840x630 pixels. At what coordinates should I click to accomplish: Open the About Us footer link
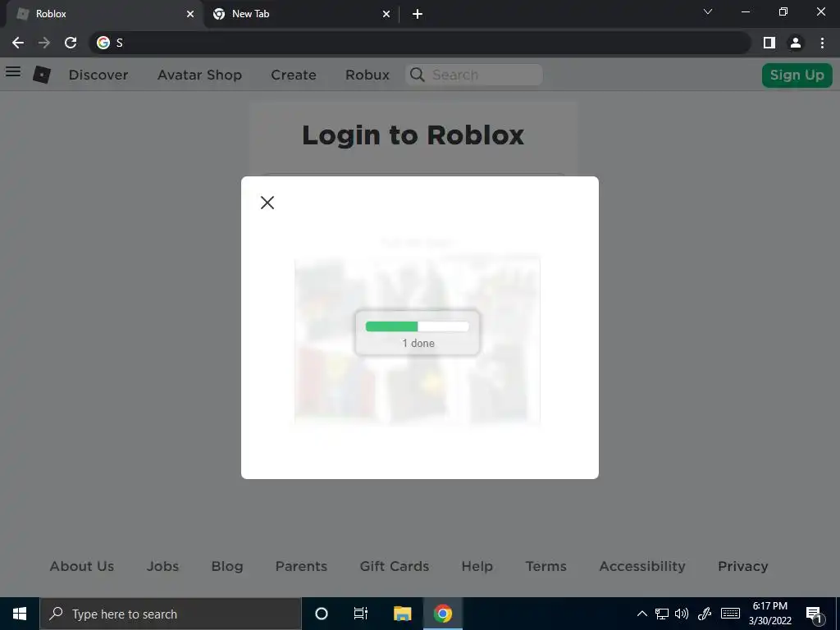pyautogui.click(x=82, y=566)
